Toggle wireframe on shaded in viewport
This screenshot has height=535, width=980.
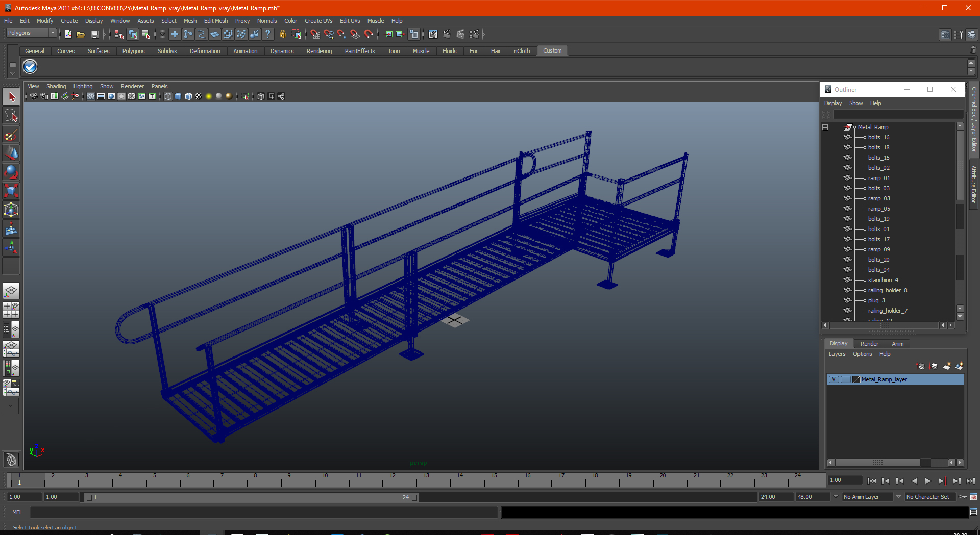tap(188, 96)
